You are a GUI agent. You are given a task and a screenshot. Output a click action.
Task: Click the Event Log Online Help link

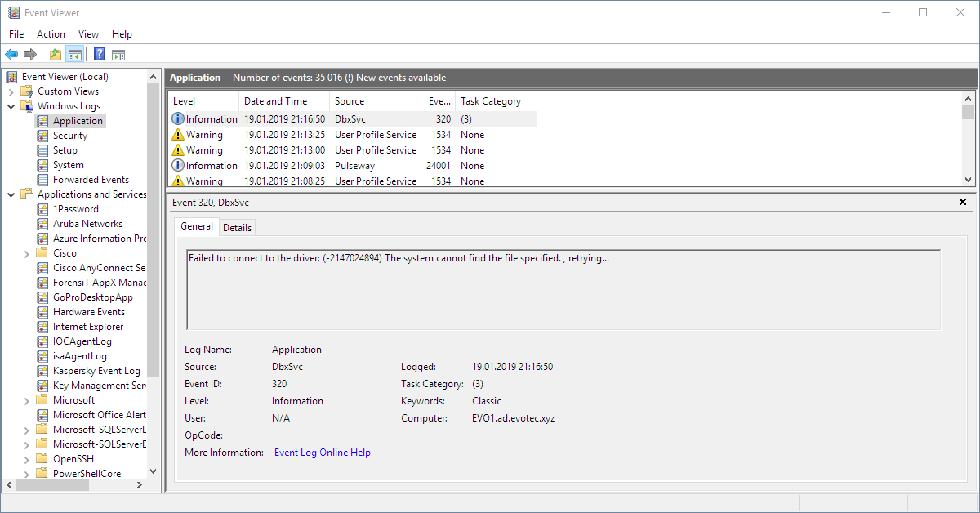(322, 452)
